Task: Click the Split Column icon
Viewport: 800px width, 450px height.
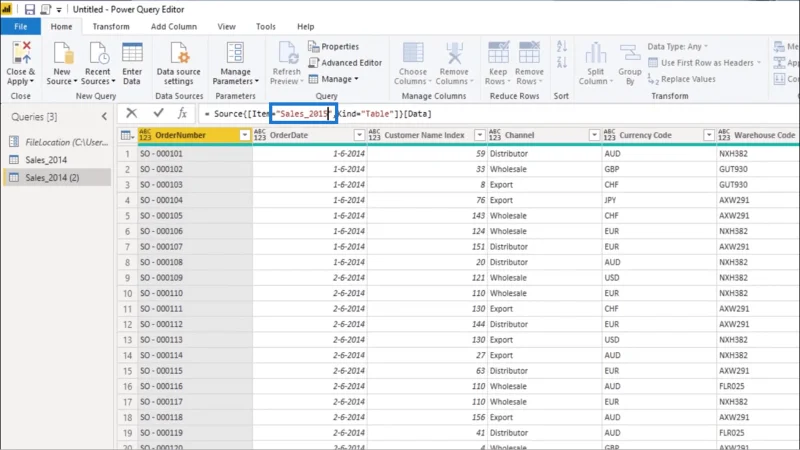Action: coord(595,53)
